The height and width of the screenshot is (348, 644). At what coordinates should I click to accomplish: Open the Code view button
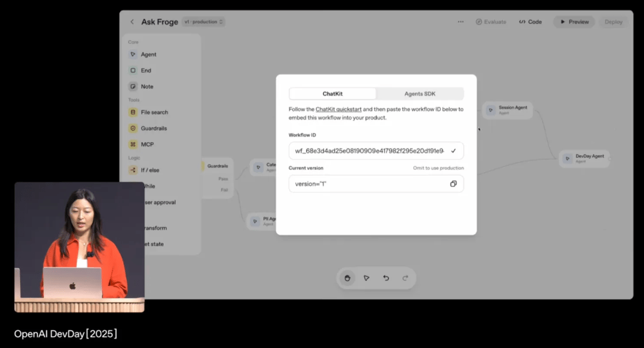point(530,22)
